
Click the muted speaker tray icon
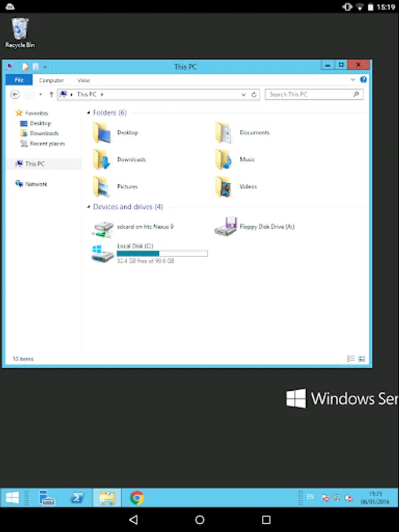[348, 498]
